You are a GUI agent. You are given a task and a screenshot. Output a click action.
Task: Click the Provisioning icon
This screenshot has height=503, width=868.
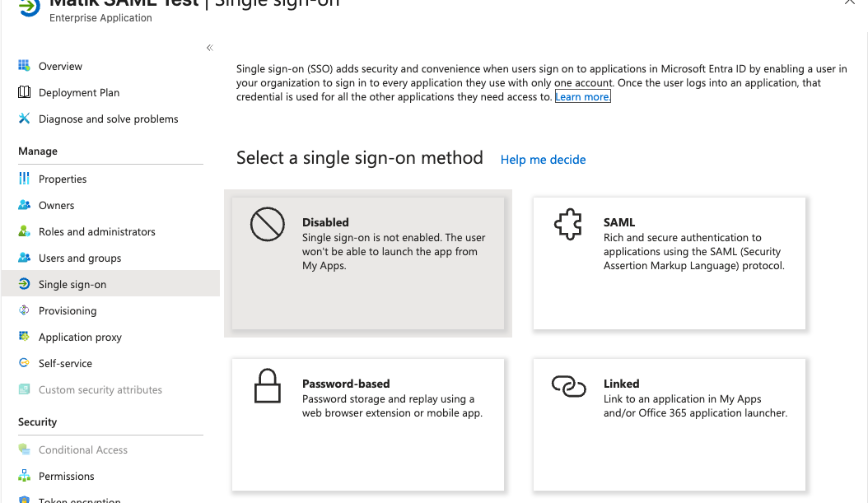(25, 310)
